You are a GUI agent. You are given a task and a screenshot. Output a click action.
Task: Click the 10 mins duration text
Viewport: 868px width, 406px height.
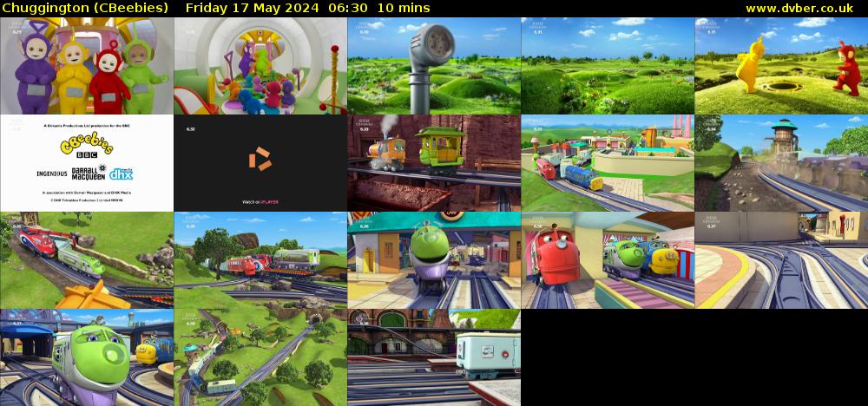tap(404, 9)
